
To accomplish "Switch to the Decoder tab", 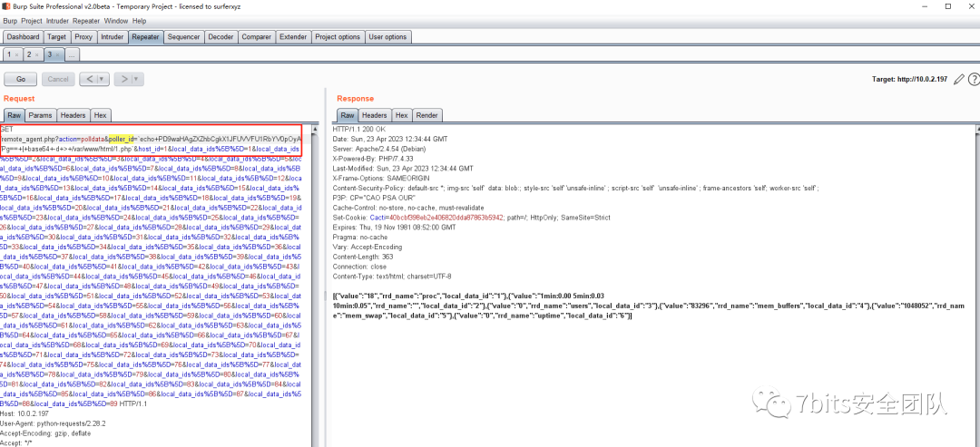I will point(220,37).
